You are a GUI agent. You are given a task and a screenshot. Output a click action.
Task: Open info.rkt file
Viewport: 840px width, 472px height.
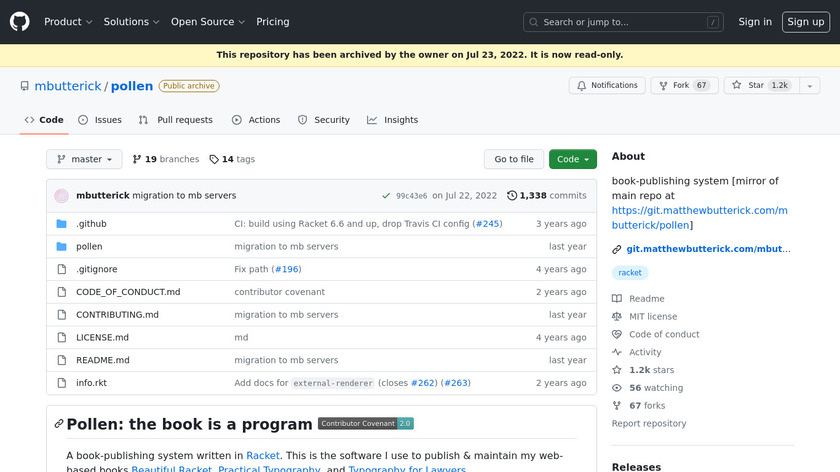[x=91, y=383]
